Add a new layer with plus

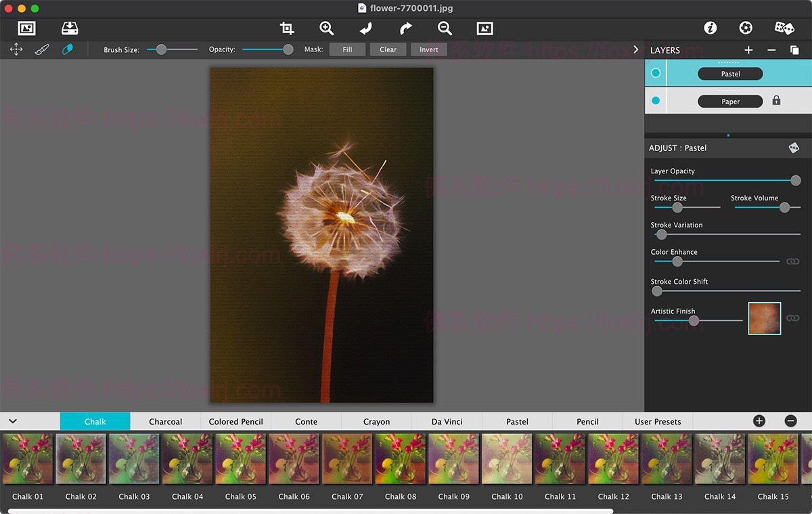coord(748,50)
